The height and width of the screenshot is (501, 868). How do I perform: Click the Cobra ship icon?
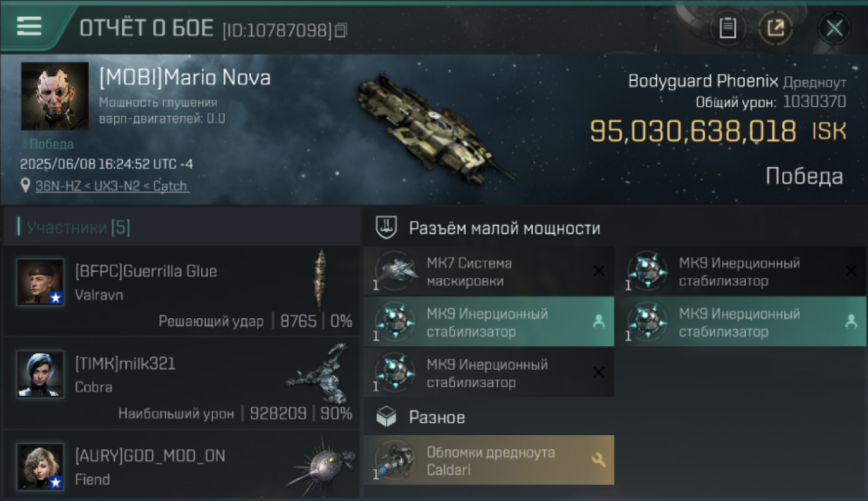319,373
